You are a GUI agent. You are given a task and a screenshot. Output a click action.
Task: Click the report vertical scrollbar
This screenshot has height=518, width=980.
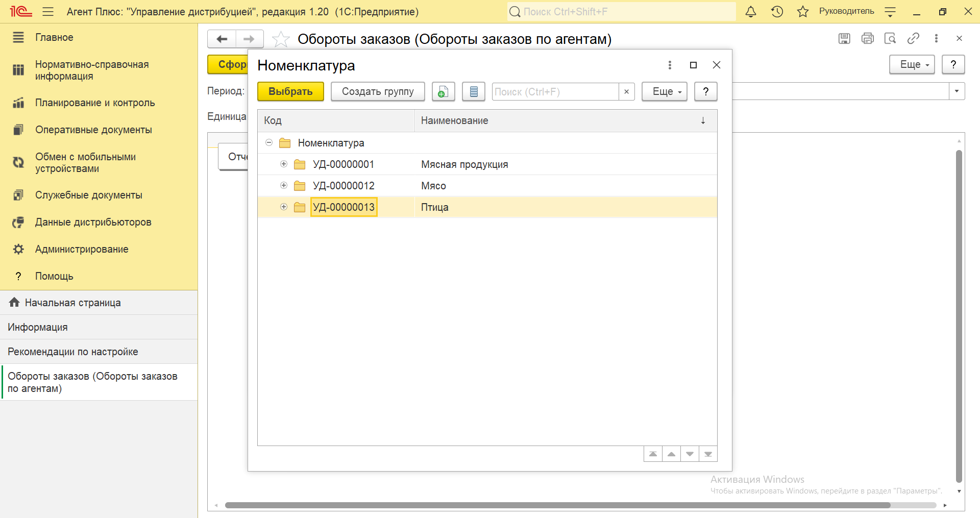959,316
